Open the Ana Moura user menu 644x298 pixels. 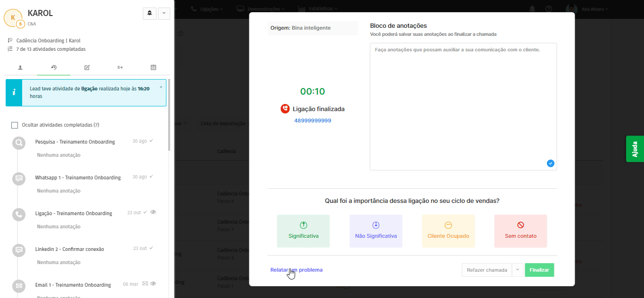(x=587, y=8)
